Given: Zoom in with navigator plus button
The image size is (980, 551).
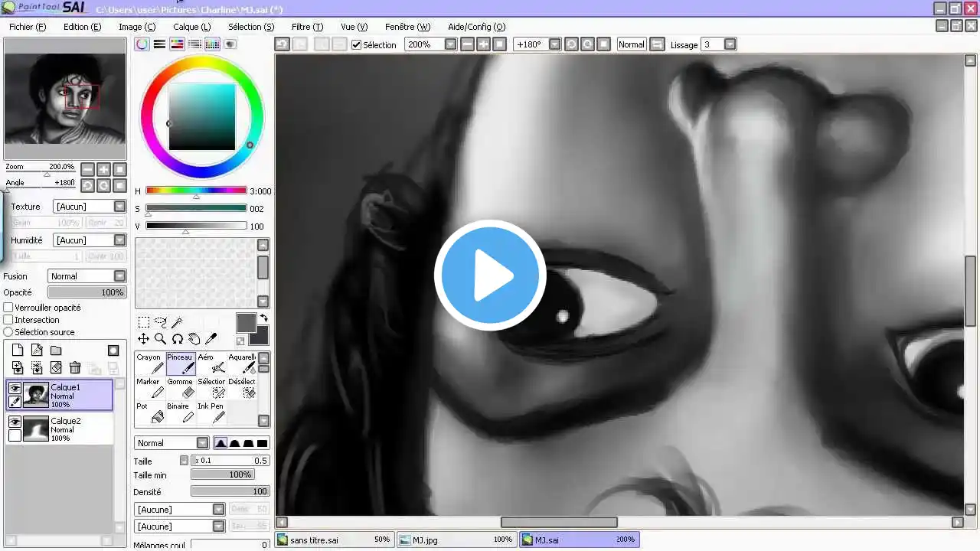Looking at the screenshot, I should click(x=104, y=170).
